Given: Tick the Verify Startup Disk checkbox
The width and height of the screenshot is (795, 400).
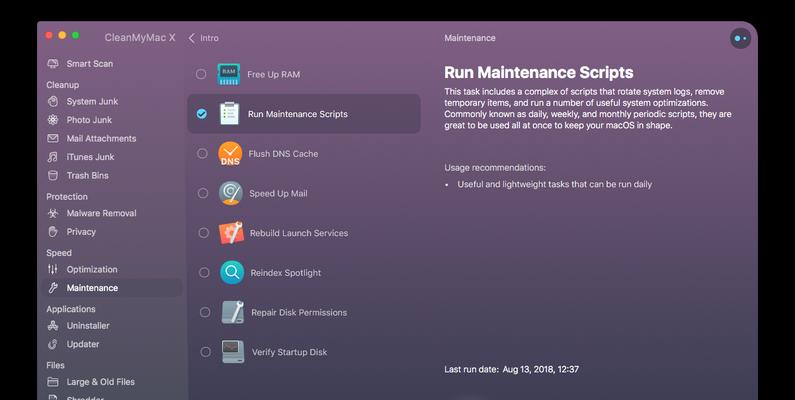Looking at the screenshot, I should (205, 352).
